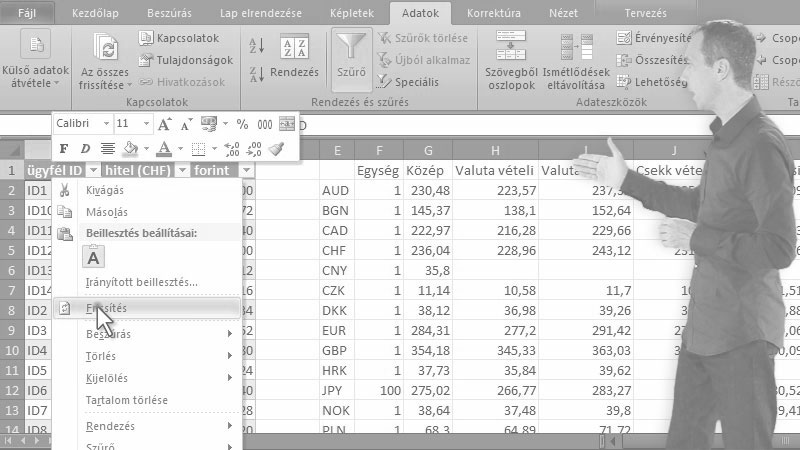Image resolution: width=800 pixels, height=450 pixels.
Task: Open the Rendezés sort dialog
Action: (x=294, y=57)
